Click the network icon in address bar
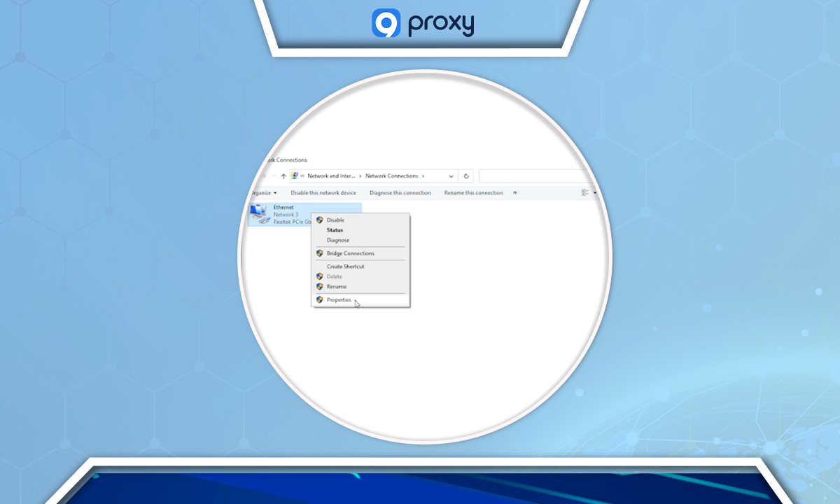840x504 pixels. coord(295,176)
